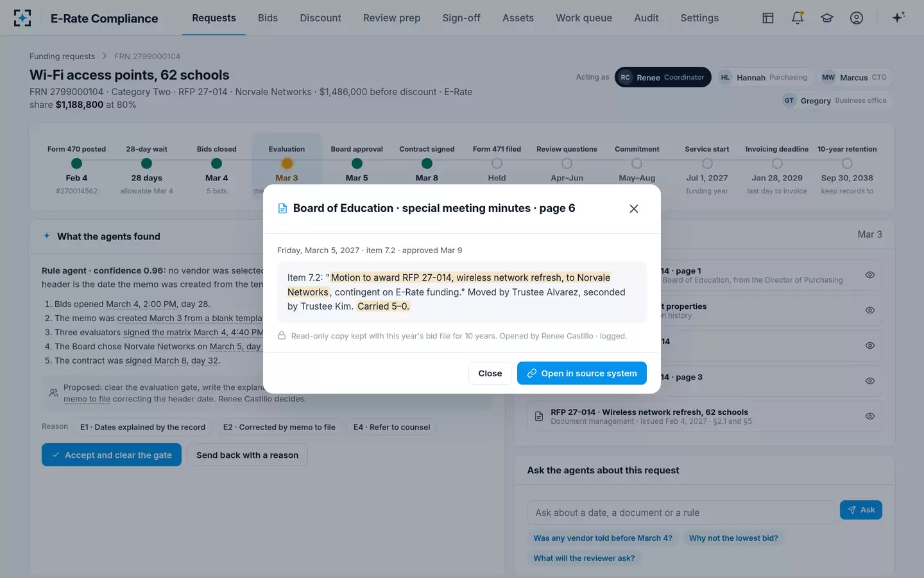The image size is (924, 578).
Task: Close the meeting minutes dialog with the X
Action: (x=634, y=209)
